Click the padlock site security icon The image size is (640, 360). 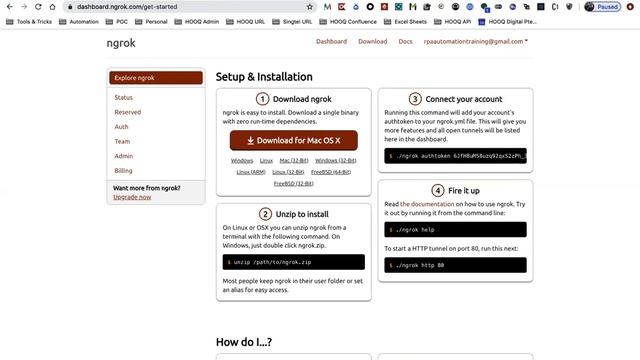[x=70, y=7]
